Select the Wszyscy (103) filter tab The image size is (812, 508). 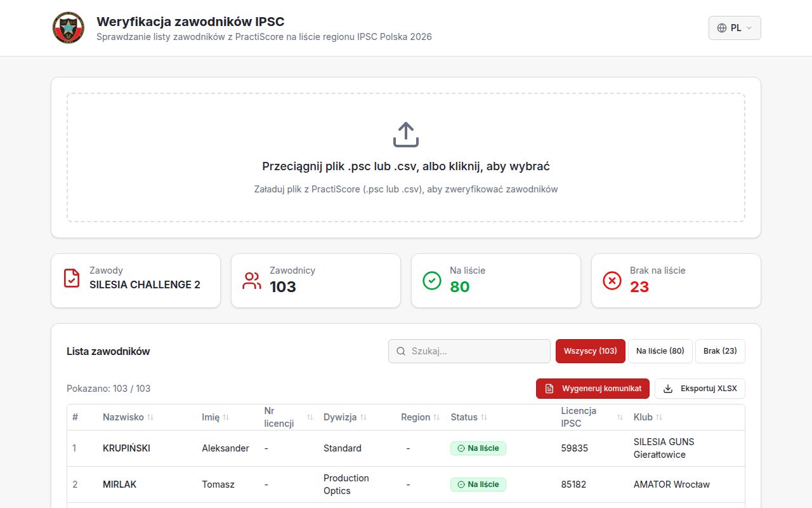(591, 351)
